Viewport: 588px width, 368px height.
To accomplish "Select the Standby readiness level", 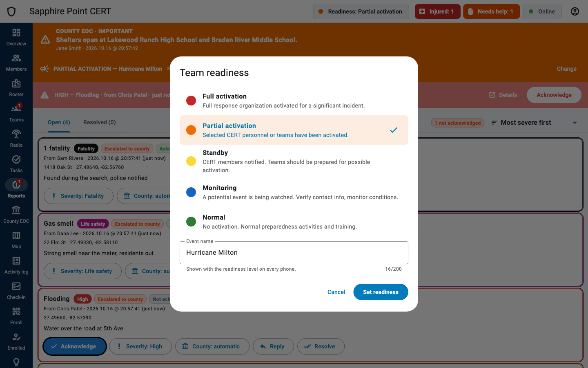I will 294,161.
